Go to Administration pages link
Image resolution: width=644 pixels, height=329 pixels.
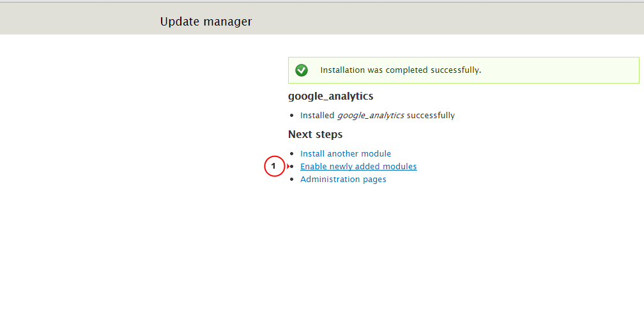coord(343,179)
